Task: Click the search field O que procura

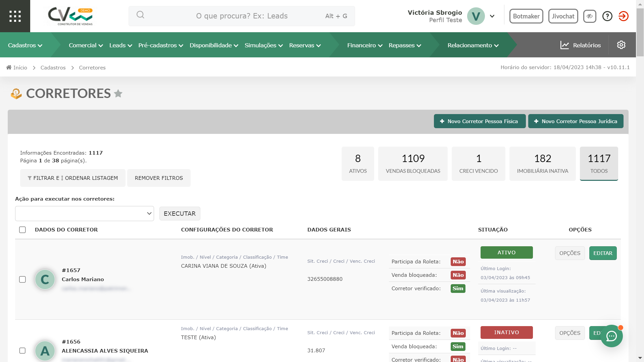Action: pos(242,16)
